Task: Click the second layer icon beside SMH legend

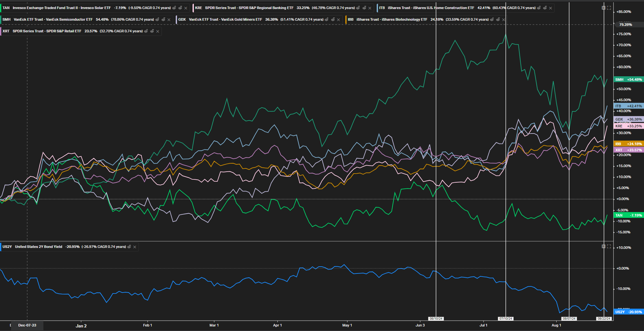Action: 163,19
